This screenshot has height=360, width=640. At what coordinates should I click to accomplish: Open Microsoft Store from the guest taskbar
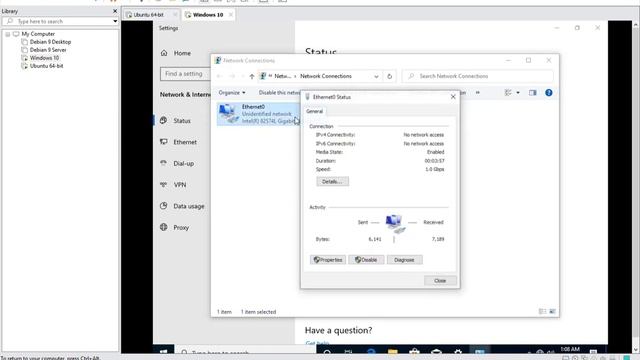tap(415, 351)
